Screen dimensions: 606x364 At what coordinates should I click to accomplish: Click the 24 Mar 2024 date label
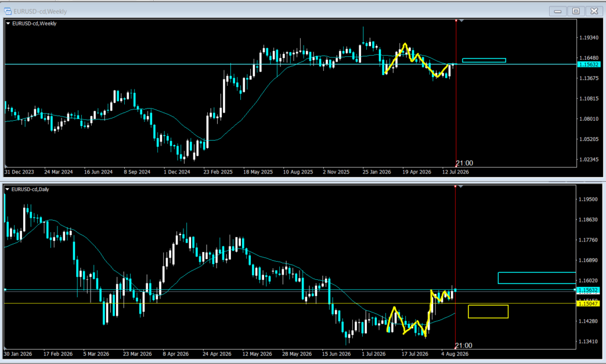[x=59, y=172]
